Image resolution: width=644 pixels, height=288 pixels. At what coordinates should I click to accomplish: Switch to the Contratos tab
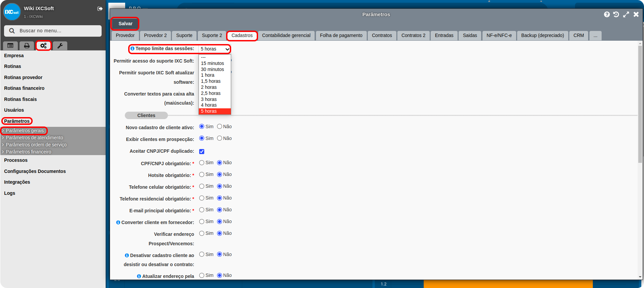coord(382,36)
